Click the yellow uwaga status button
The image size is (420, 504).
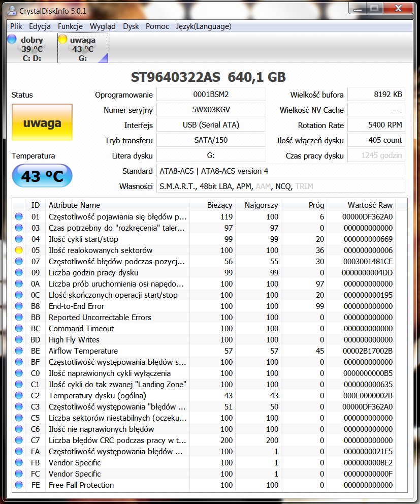(x=42, y=122)
